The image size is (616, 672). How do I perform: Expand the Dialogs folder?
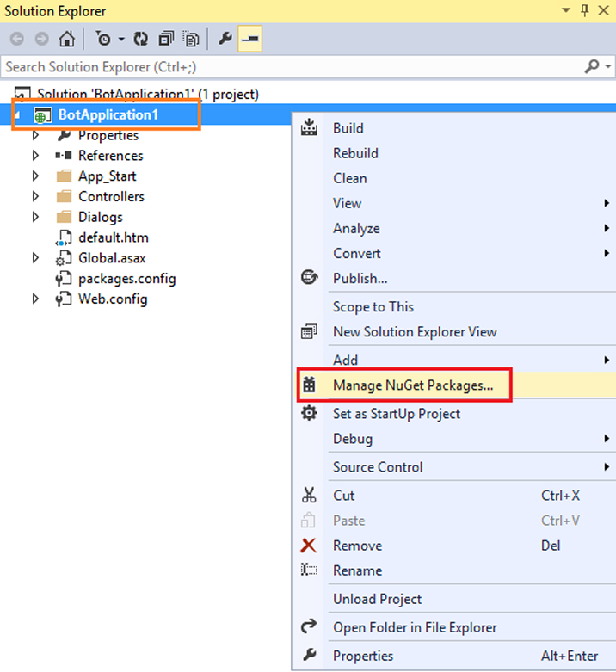click(35, 217)
